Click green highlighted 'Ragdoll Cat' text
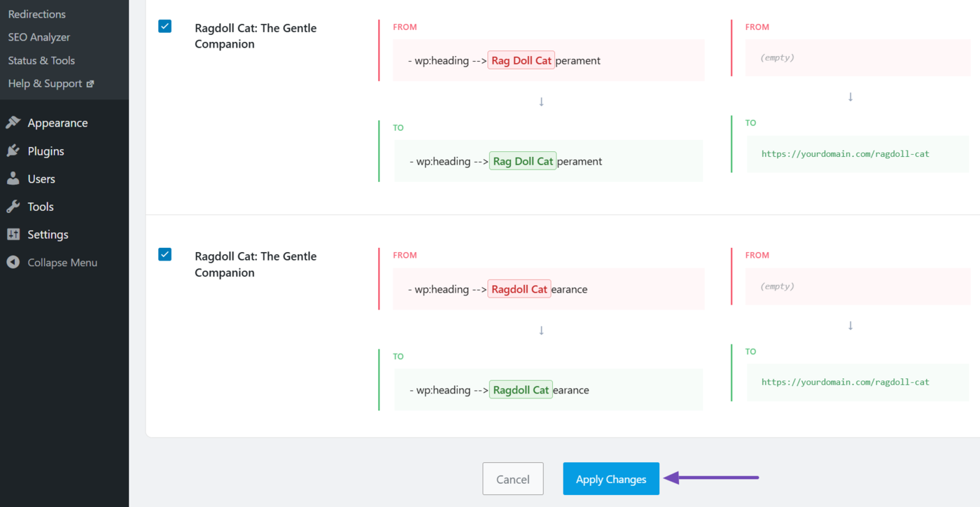This screenshot has height=507, width=980. pyautogui.click(x=521, y=390)
